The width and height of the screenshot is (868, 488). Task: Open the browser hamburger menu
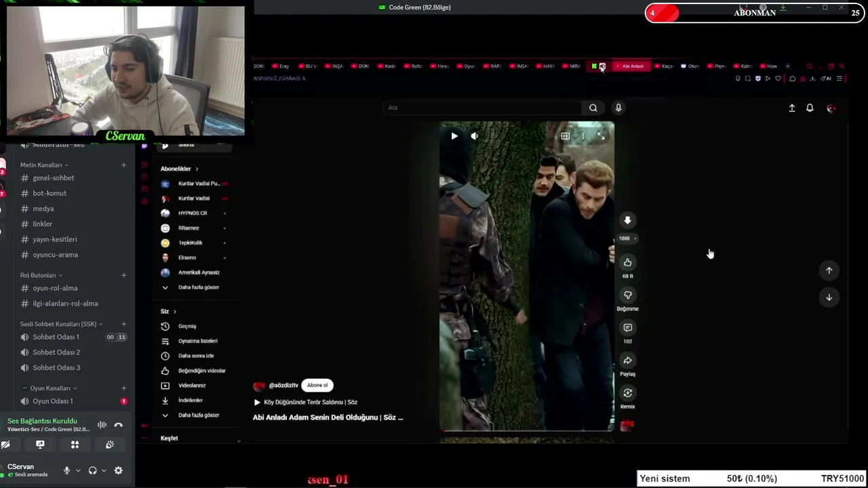pyautogui.click(x=840, y=79)
